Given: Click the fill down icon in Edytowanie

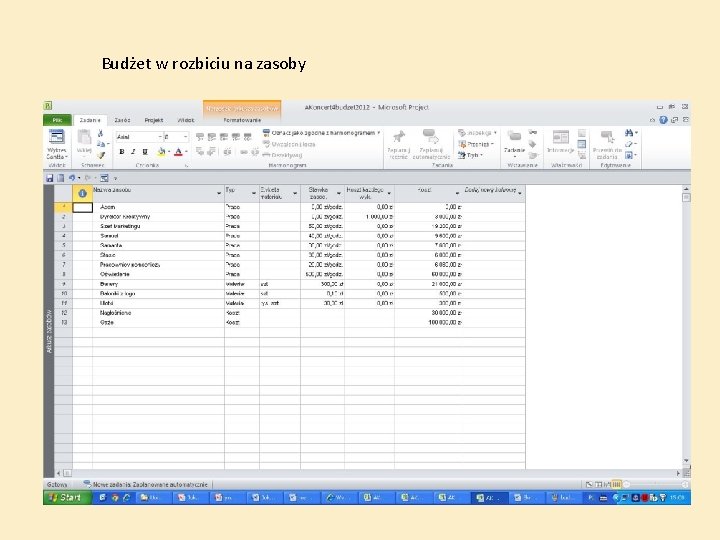Looking at the screenshot, I should (629, 155).
